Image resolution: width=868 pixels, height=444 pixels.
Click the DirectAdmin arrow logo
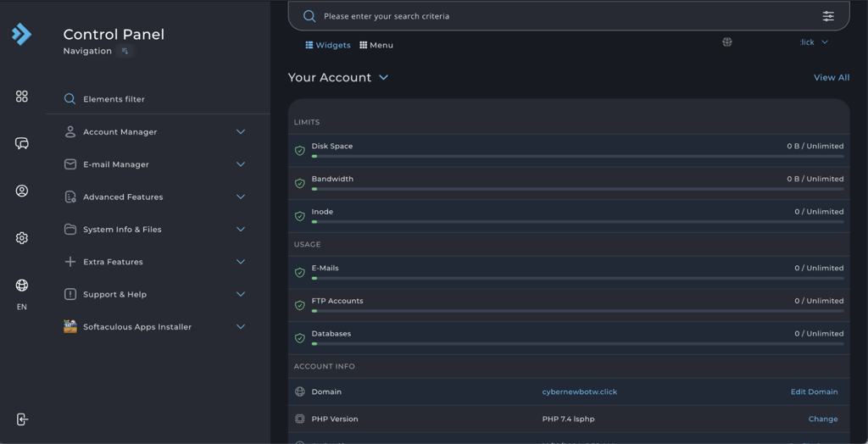coord(21,35)
